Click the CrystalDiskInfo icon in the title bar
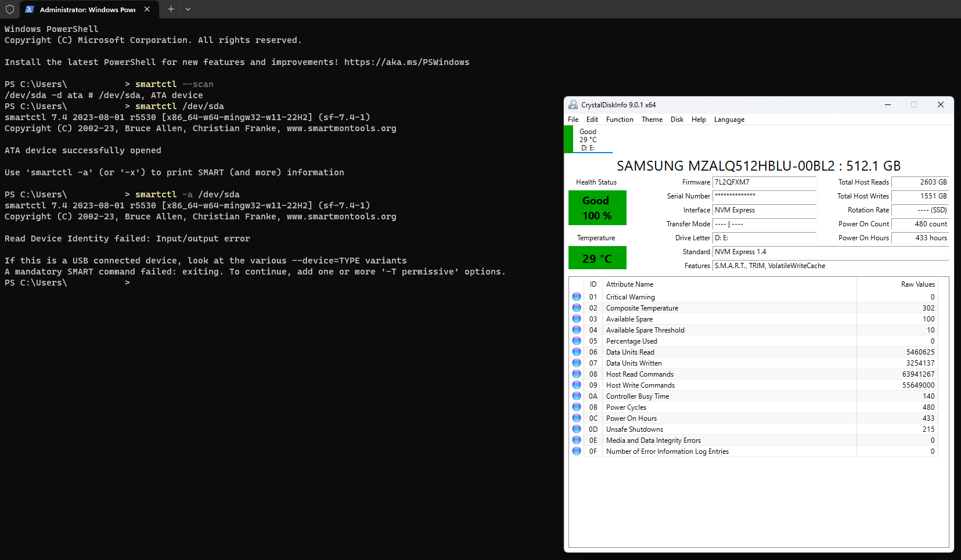The height and width of the screenshot is (560, 961). click(x=573, y=104)
